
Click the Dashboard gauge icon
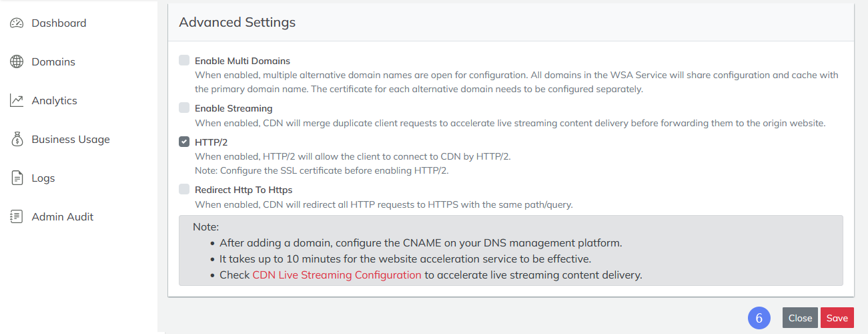coord(17,23)
